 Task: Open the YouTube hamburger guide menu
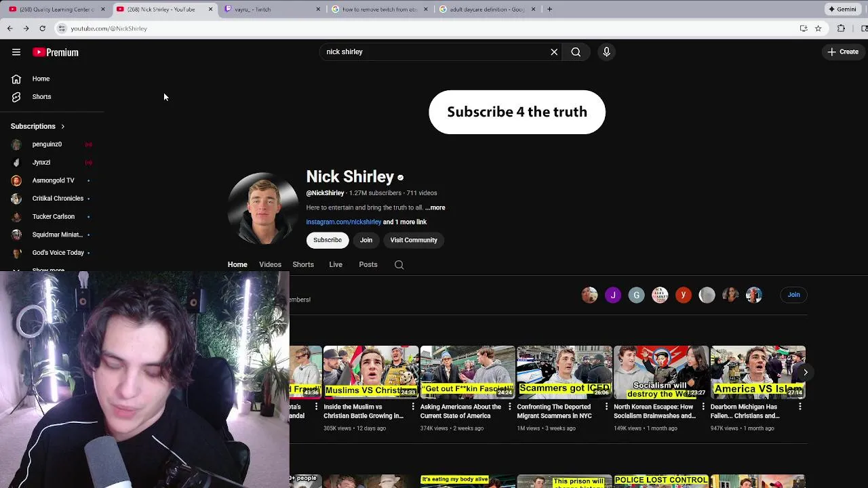click(16, 52)
